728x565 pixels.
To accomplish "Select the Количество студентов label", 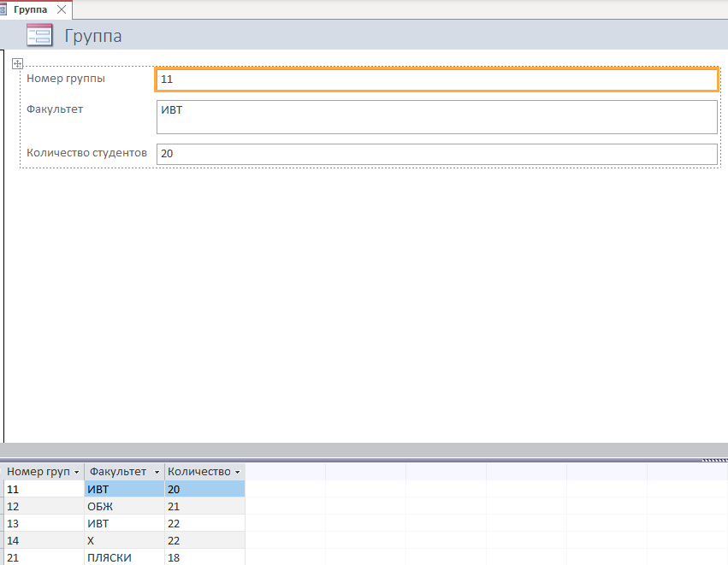I will (86, 153).
